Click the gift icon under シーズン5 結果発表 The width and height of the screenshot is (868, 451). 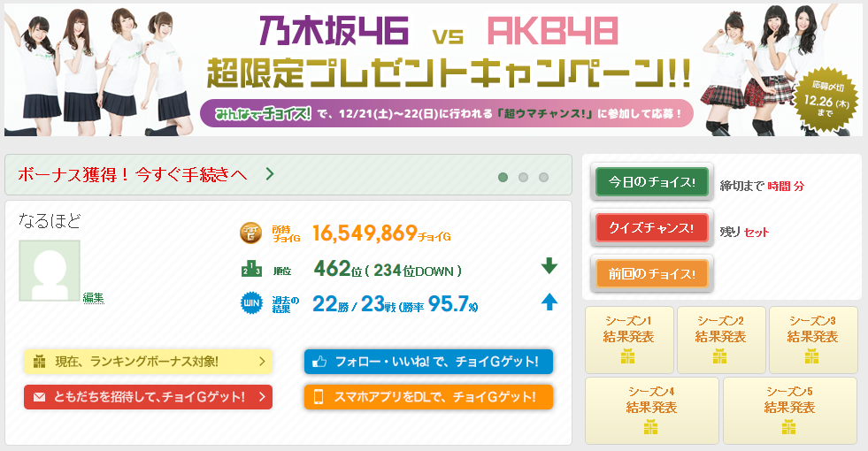pyautogui.click(x=789, y=426)
